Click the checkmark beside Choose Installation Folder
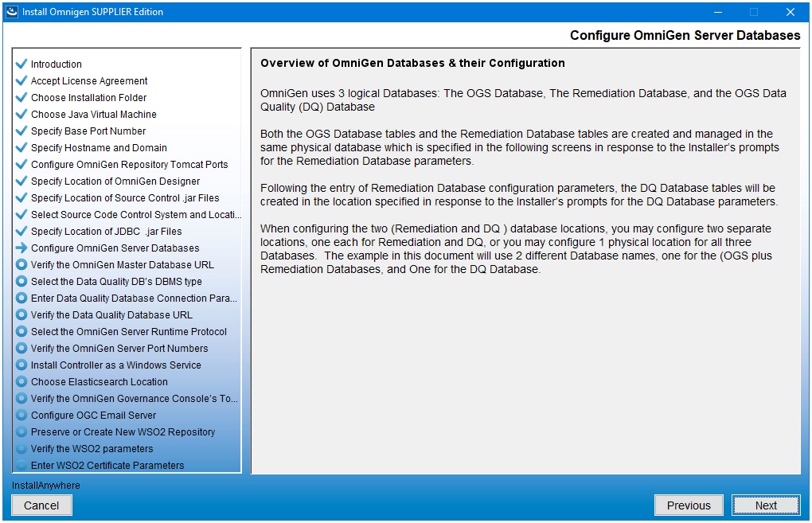Image resolution: width=812 pixels, height=523 pixels. coord(21,97)
